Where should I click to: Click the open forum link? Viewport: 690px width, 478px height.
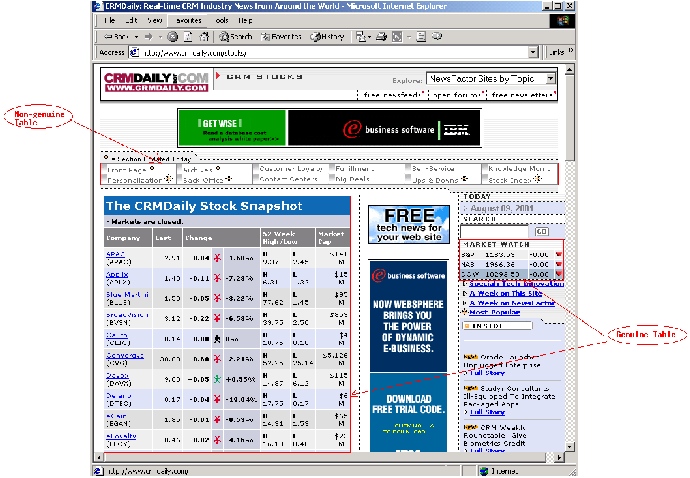point(457,95)
